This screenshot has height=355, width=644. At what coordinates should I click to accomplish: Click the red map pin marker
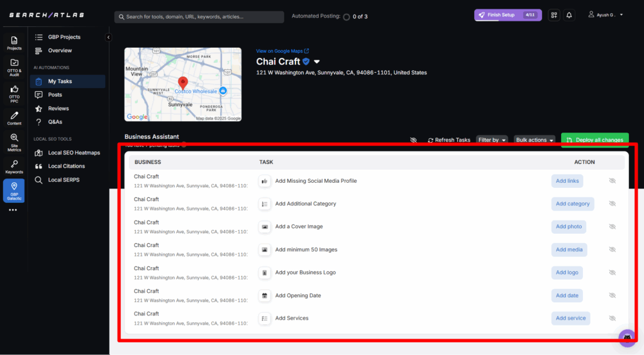click(183, 84)
